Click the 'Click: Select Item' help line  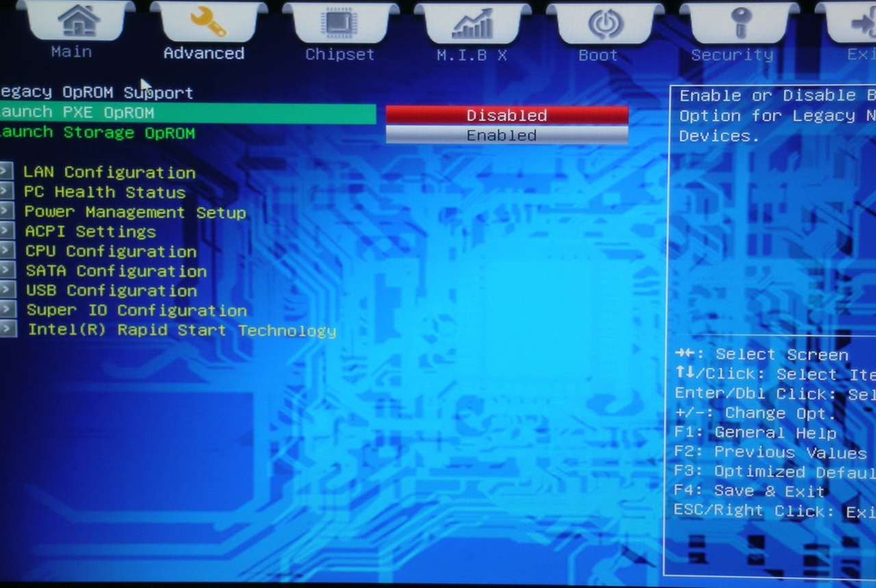coord(775,374)
